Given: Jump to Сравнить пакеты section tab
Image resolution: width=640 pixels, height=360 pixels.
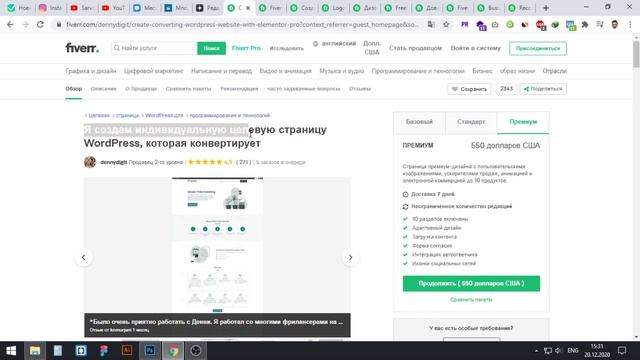Looking at the screenshot, I should tap(189, 89).
